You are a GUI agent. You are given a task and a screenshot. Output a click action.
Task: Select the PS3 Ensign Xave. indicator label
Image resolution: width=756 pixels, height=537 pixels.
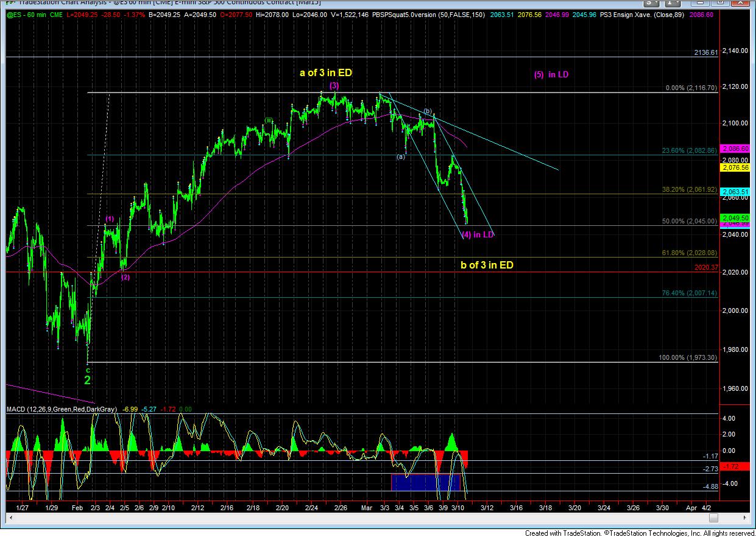pos(641,15)
